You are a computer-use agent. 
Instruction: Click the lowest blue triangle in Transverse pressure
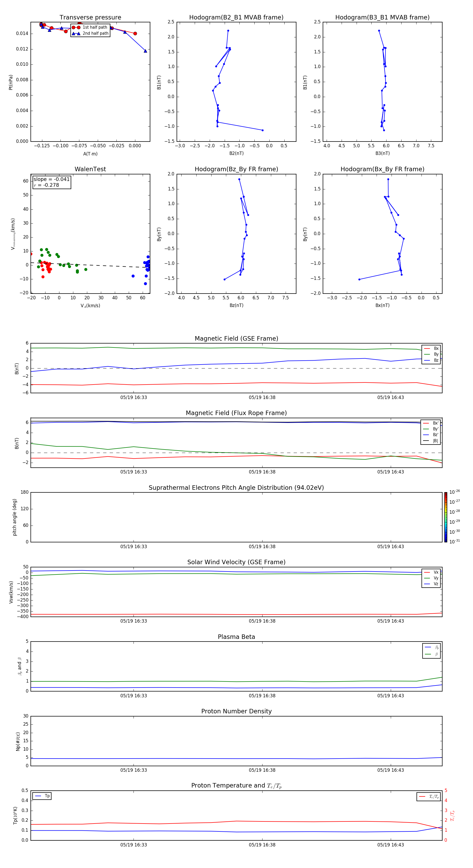pos(145,51)
